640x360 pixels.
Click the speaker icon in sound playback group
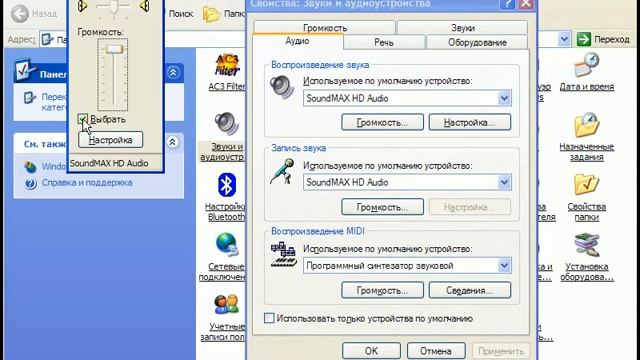pyautogui.click(x=282, y=87)
